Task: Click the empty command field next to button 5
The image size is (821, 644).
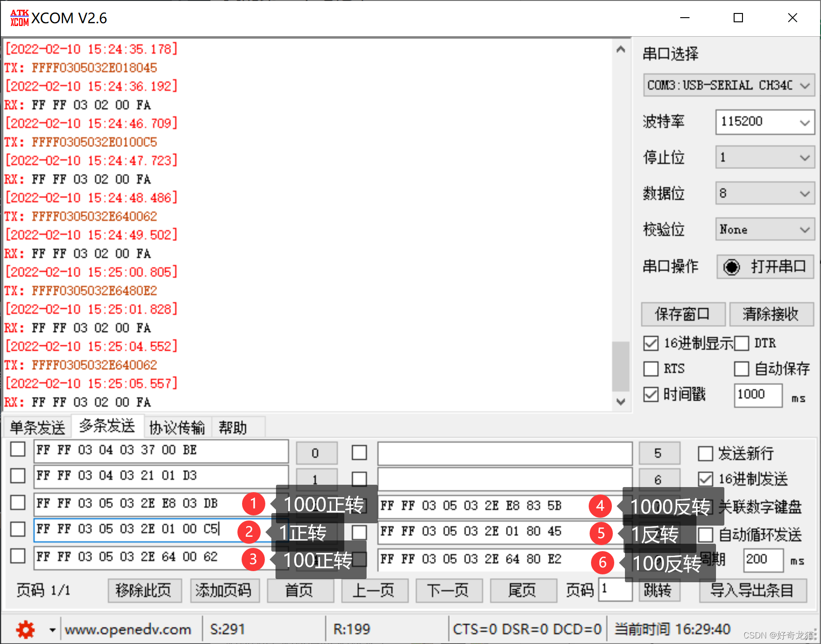Action: point(505,453)
